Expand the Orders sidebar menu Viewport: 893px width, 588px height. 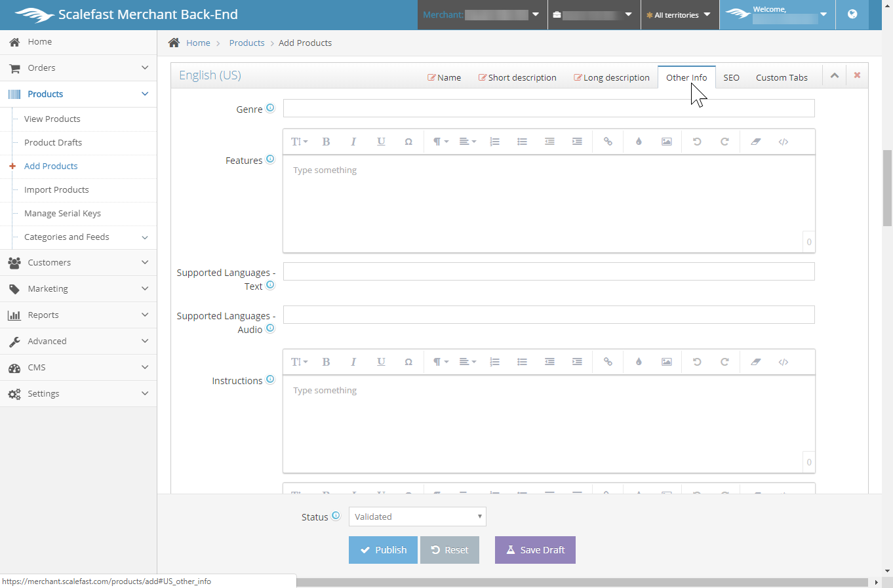tap(78, 68)
